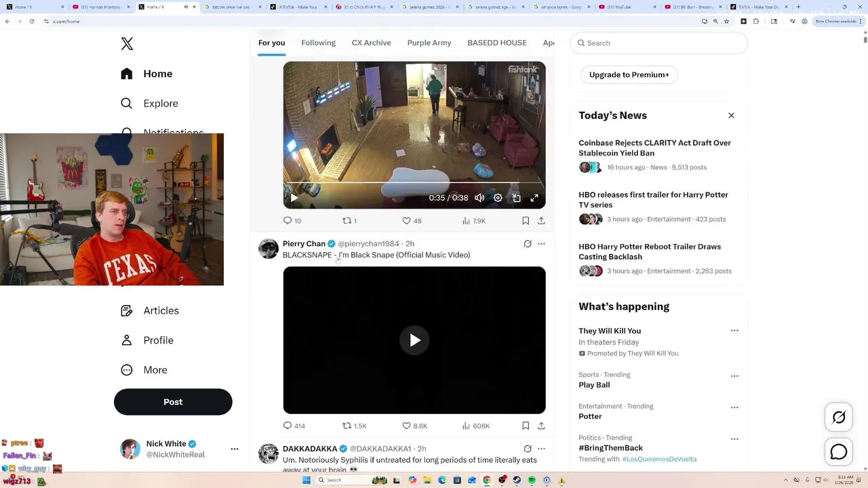Click Grok icon on DAKKADAKKA's post
Image resolution: width=868 pixels, height=488 pixels.
pos(528,449)
